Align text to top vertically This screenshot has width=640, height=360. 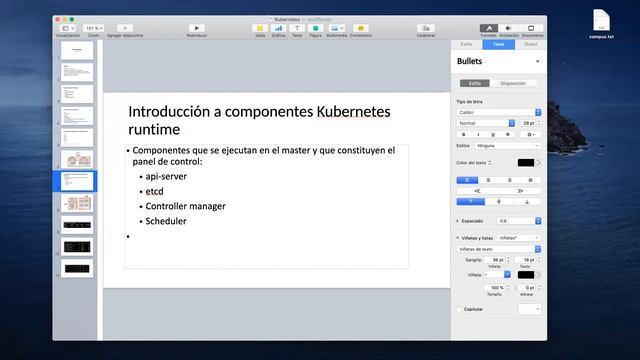pyautogui.click(x=471, y=202)
